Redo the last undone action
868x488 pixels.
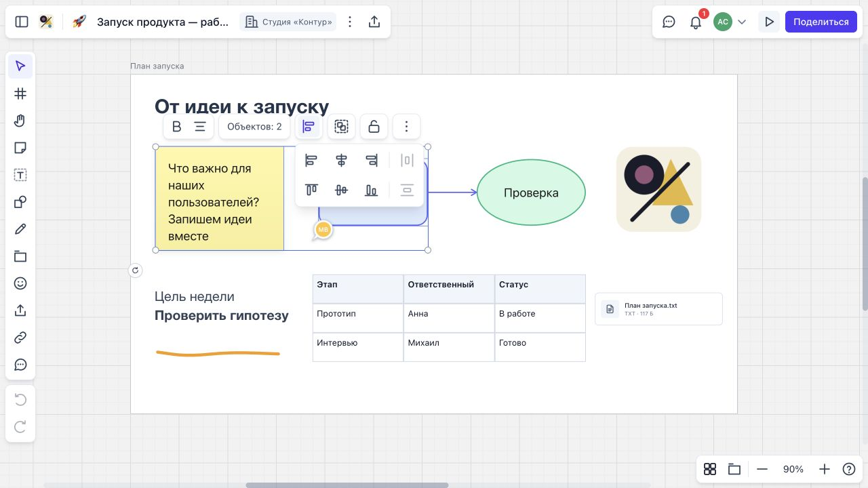[x=20, y=427]
